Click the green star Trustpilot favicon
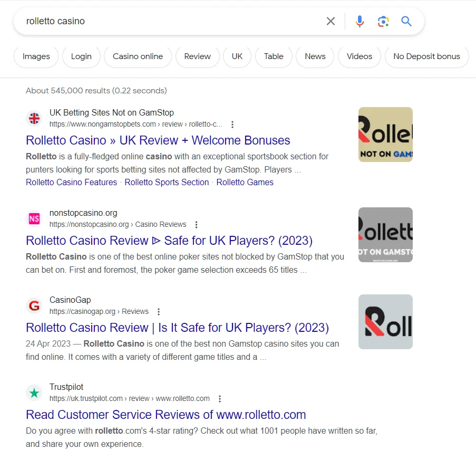476x459 pixels. tap(34, 393)
